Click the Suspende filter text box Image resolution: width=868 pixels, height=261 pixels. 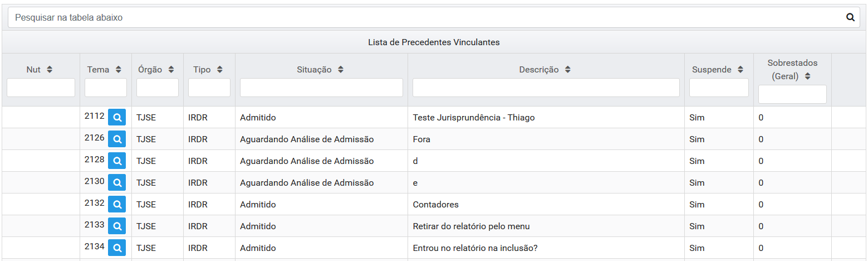[x=719, y=88]
